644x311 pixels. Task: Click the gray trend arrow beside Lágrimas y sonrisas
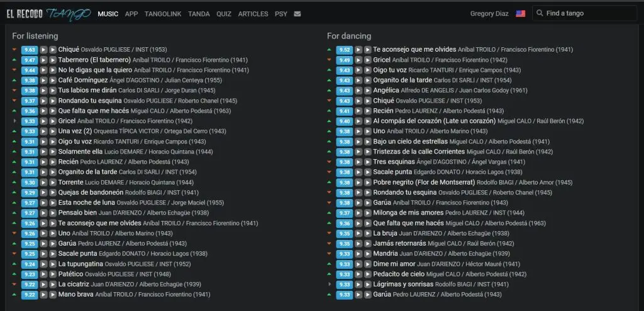tap(330, 285)
